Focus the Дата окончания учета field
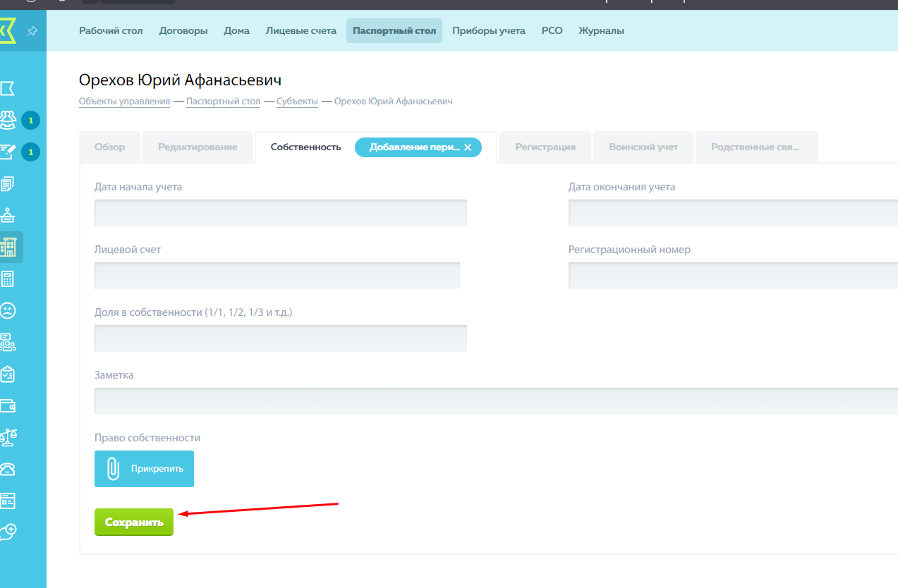 (x=733, y=213)
